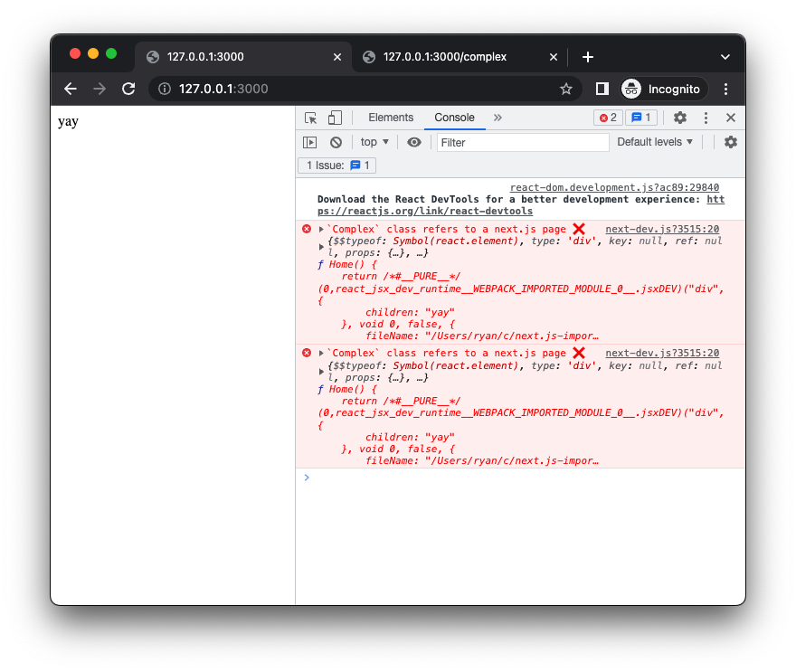Click the 1 Issue button below filter

coord(337,166)
